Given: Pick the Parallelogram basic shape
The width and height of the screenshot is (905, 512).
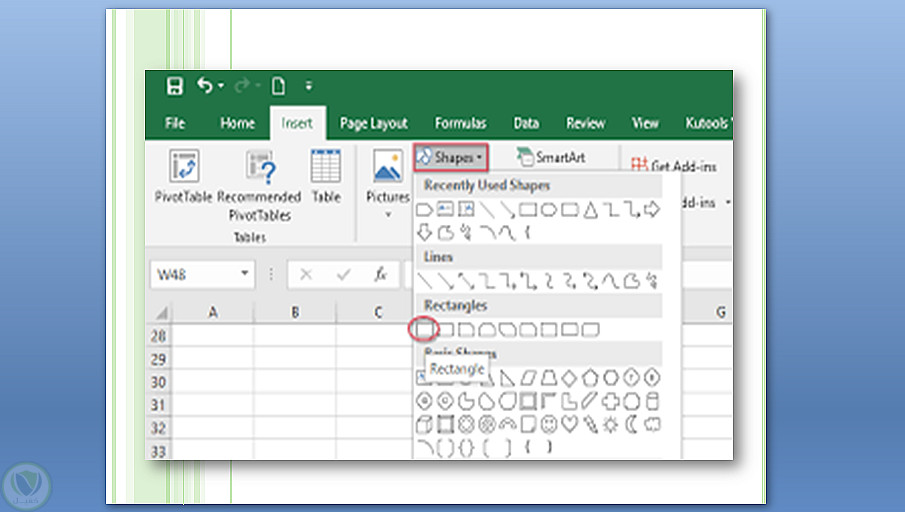Looking at the screenshot, I should pyautogui.click(x=528, y=378).
